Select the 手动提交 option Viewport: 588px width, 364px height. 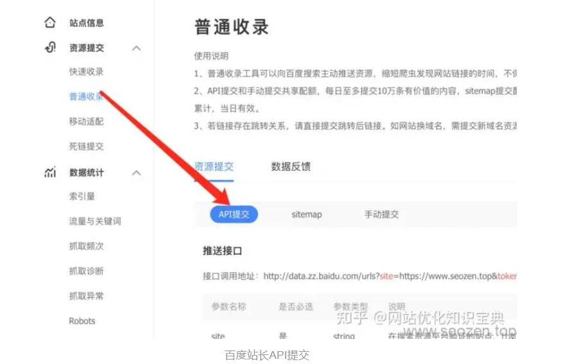pos(381,214)
